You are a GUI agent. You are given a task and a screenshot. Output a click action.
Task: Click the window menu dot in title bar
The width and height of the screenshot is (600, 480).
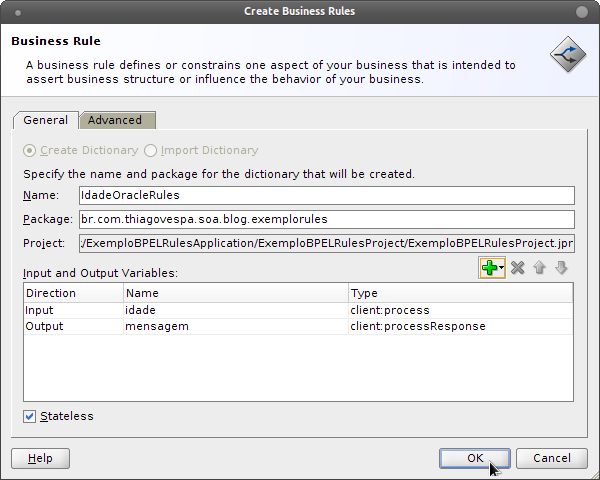point(18,13)
